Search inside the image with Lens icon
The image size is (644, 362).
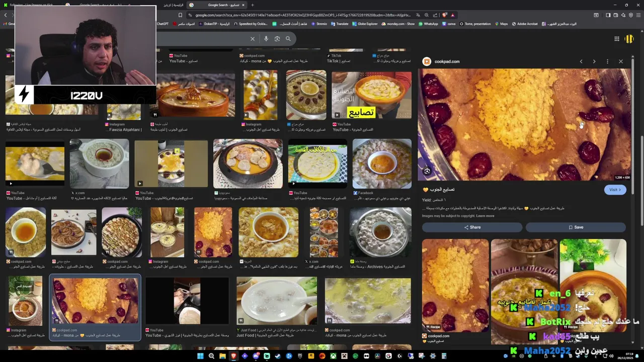427,171
